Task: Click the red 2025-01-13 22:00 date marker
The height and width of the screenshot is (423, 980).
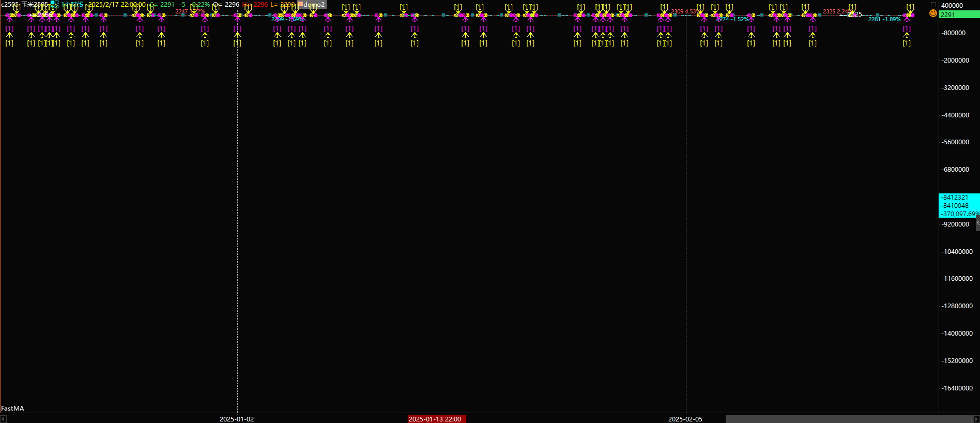Action: [x=436, y=419]
